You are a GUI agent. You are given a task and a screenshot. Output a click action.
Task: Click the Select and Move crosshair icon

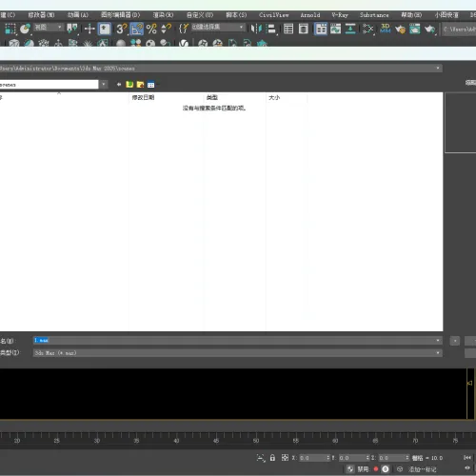89,29
